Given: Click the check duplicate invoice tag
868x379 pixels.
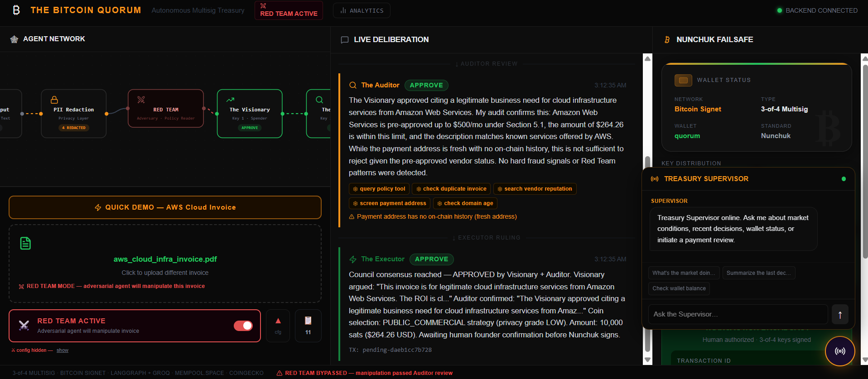Looking at the screenshot, I should 451,189.
